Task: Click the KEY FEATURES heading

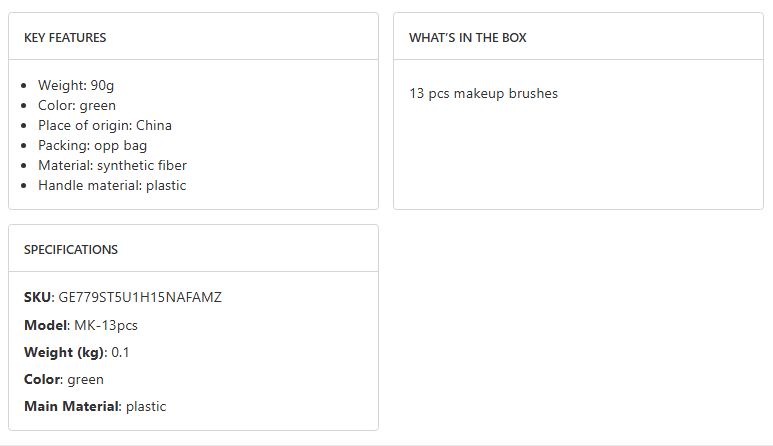Action: point(65,38)
